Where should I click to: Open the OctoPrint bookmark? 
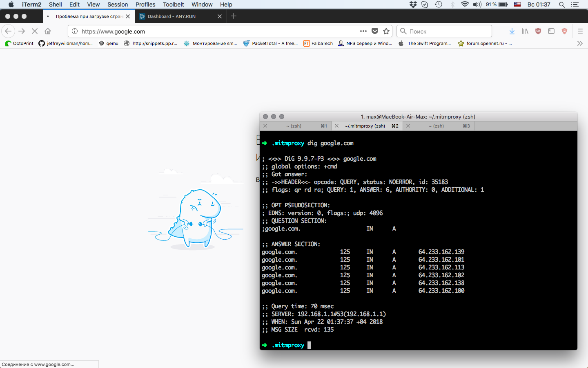pyautogui.click(x=19, y=43)
